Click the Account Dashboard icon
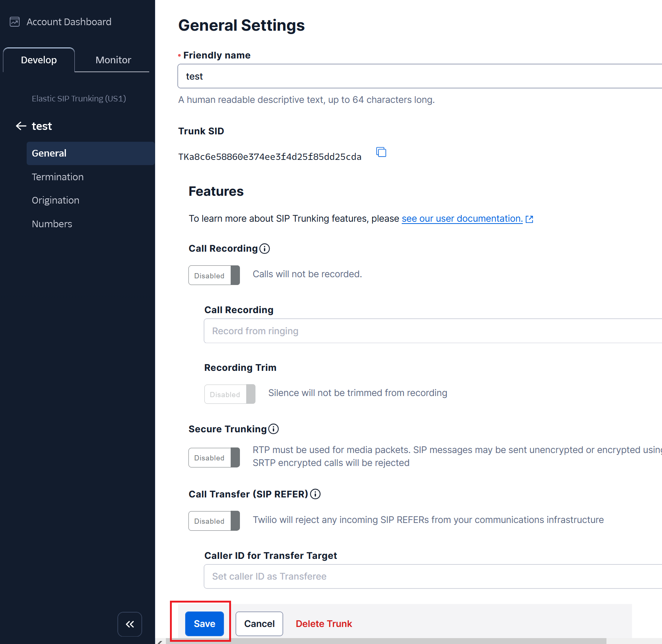The height and width of the screenshot is (644, 662). pyautogui.click(x=14, y=22)
